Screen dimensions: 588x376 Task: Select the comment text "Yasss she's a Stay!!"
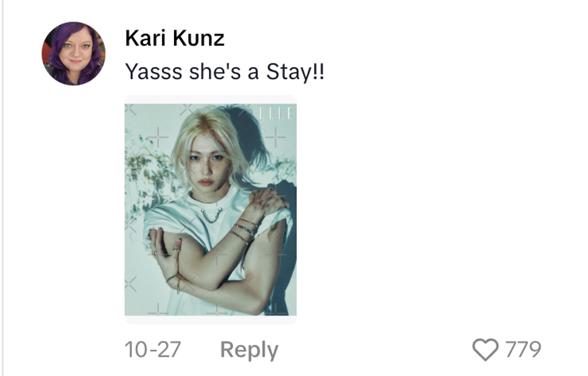coord(224,72)
